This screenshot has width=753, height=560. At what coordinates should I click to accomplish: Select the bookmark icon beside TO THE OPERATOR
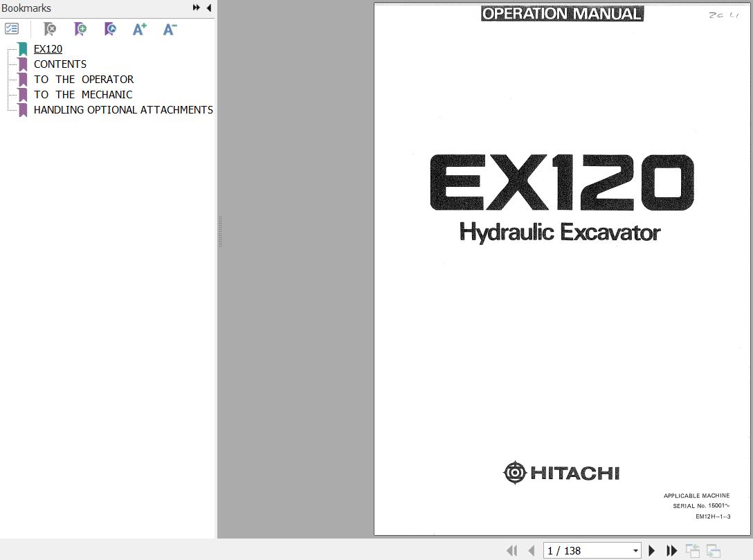(x=23, y=79)
